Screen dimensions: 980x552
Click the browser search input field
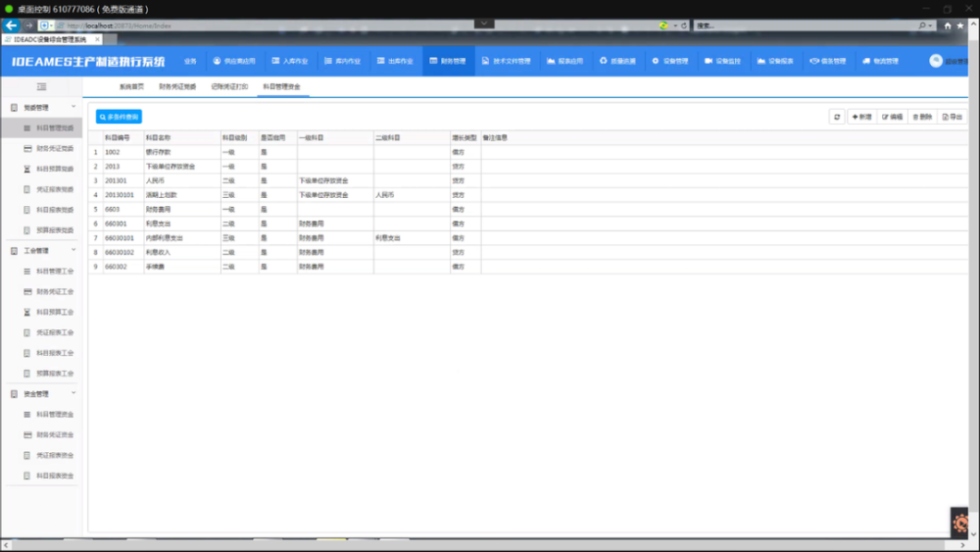(805, 25)
